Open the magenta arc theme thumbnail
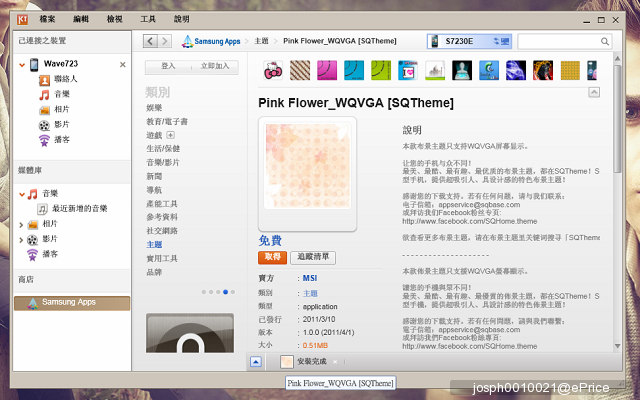640x400 pixels. point(327,70)
